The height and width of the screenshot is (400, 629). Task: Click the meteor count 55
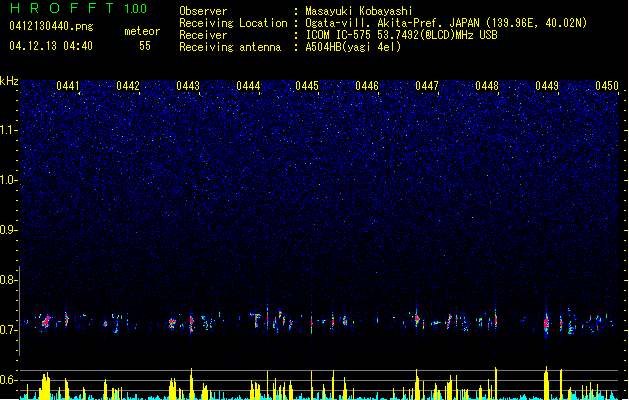[x=145, y=46]
